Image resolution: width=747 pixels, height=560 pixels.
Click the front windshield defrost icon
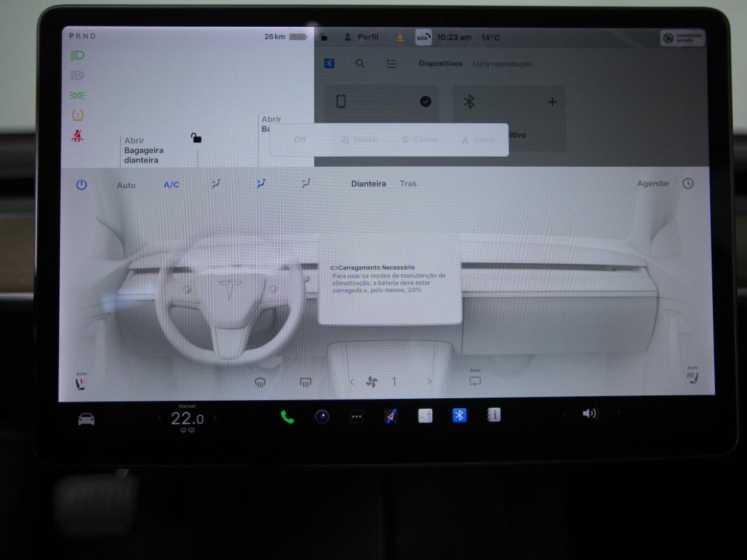click(x=261, y=383)
